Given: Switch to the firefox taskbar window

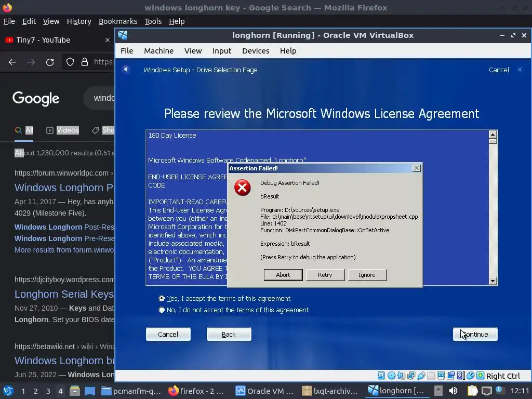Looking at the screenshot, I should [x=196, y=391].
